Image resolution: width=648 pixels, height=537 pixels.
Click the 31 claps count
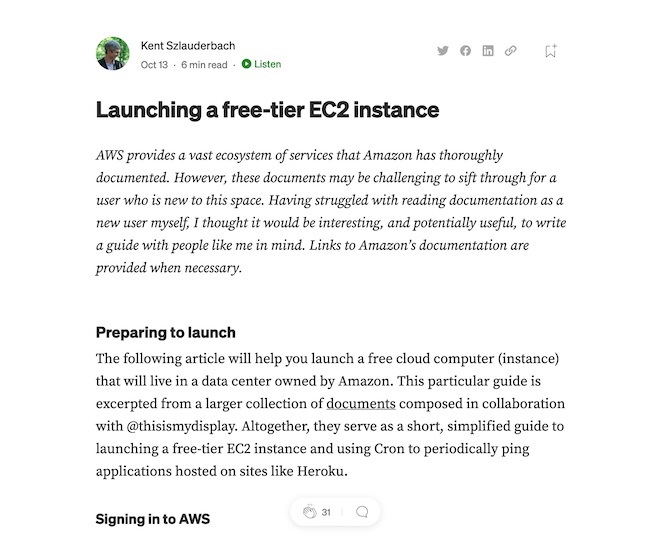click(326, 512)
